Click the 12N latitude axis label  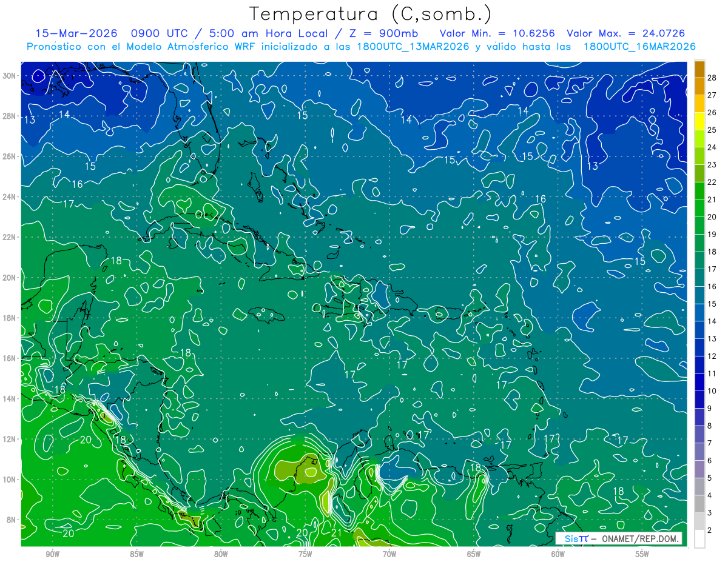[10, 438]
